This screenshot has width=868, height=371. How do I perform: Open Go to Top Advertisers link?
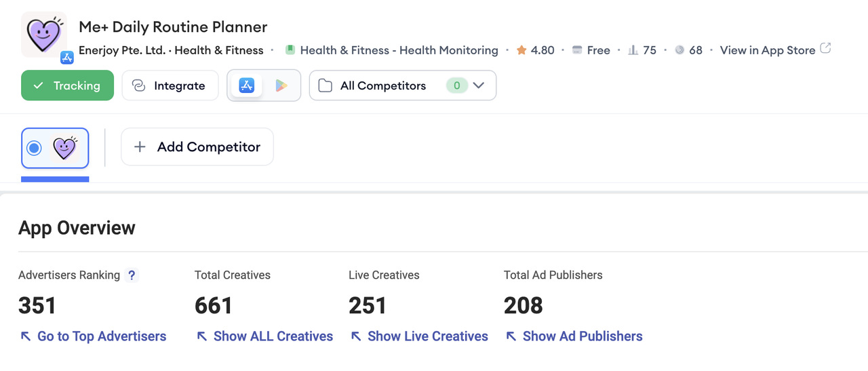(x=93, y=336)
